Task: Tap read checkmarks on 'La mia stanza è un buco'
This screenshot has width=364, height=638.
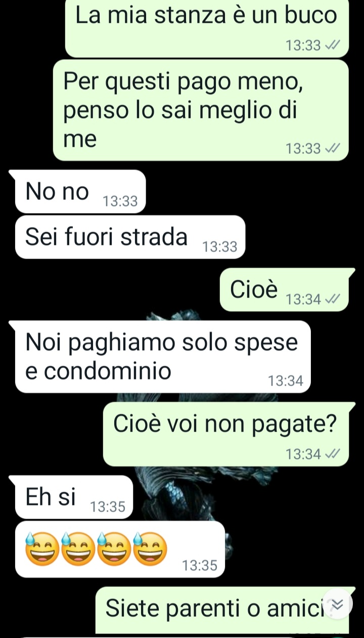Action: [x=331, y=46]
